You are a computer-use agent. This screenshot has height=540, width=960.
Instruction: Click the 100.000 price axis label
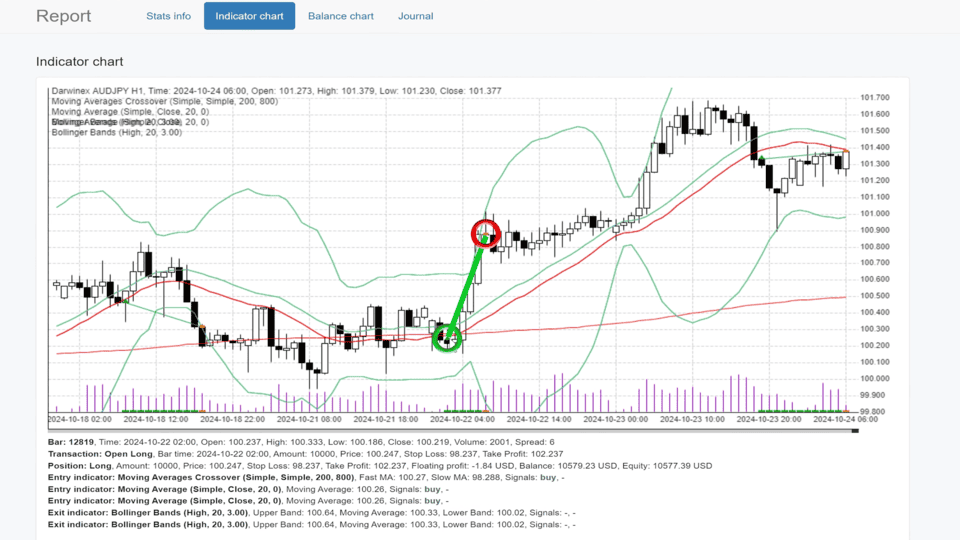point(874,378)
